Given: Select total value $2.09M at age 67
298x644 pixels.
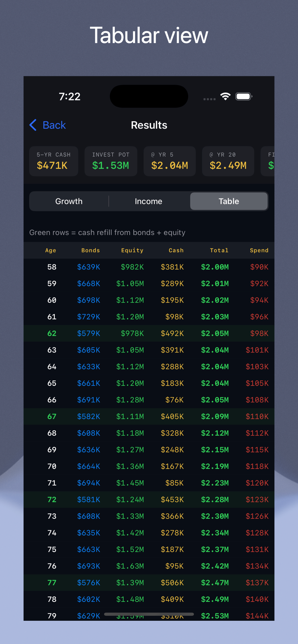Looking at the screenshot, I should [215, 416].
